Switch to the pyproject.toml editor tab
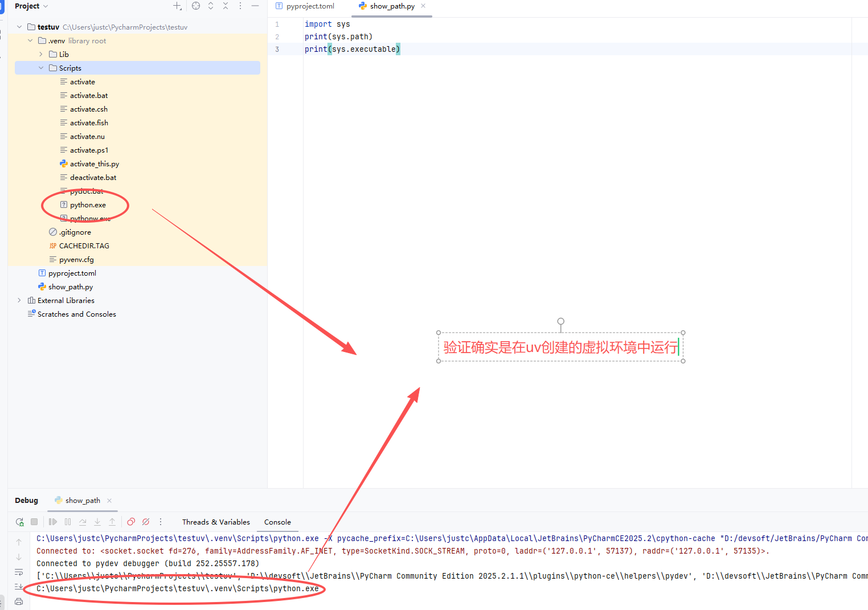The image size is (868, 610). click(310, 6)
